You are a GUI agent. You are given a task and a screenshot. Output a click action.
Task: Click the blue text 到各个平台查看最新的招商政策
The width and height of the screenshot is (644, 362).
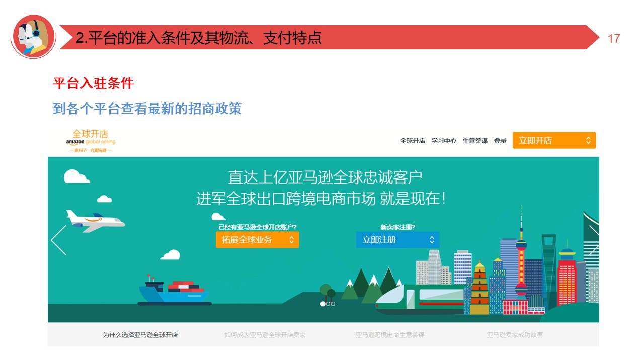point(147,108)
